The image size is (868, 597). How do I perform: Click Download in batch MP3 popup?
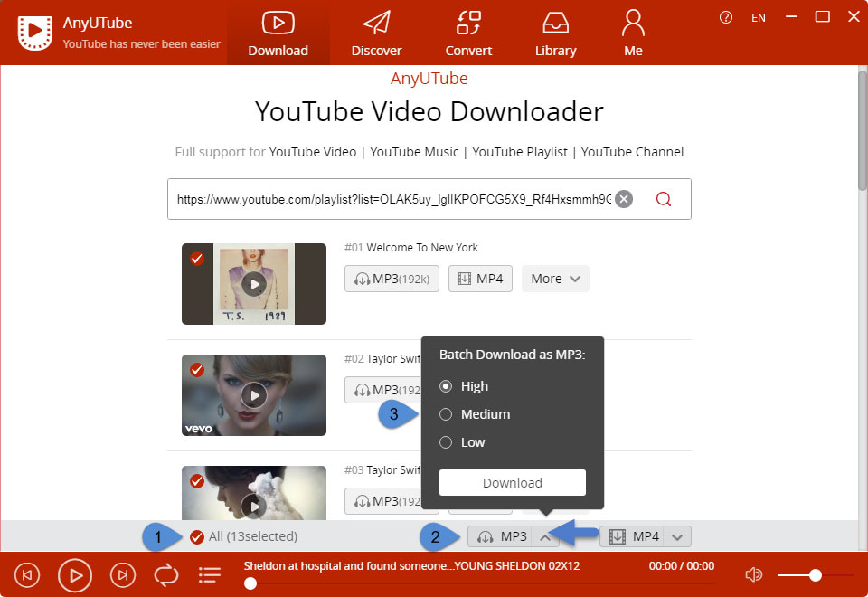tap(512, 482)
